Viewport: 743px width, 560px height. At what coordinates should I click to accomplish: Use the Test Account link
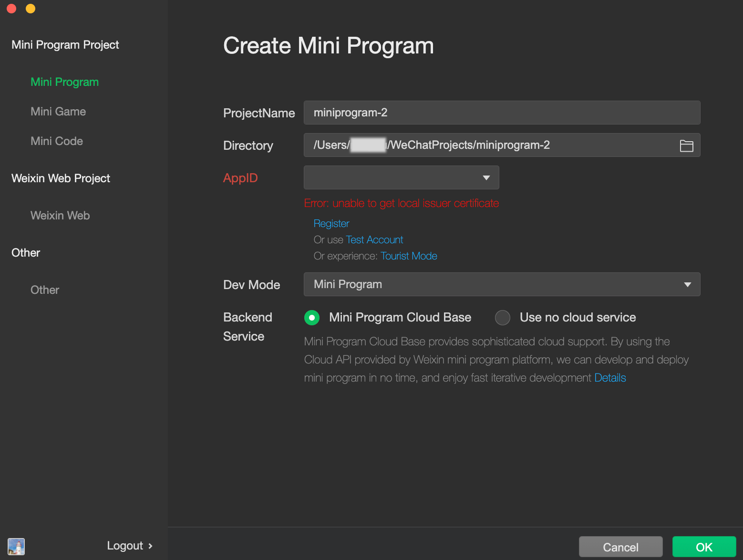pos(374,240)
